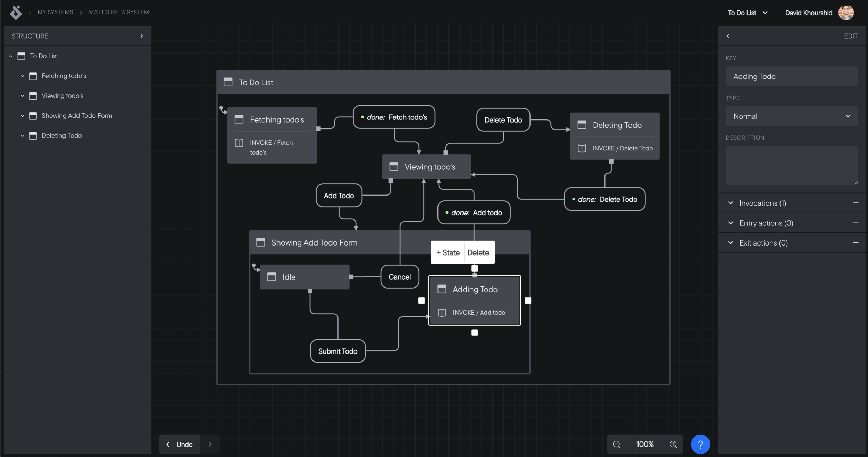Viewport: 868px width, 457px height.
Task: Click the INVOKE / Add todo book icon
Action: (442, 313)
